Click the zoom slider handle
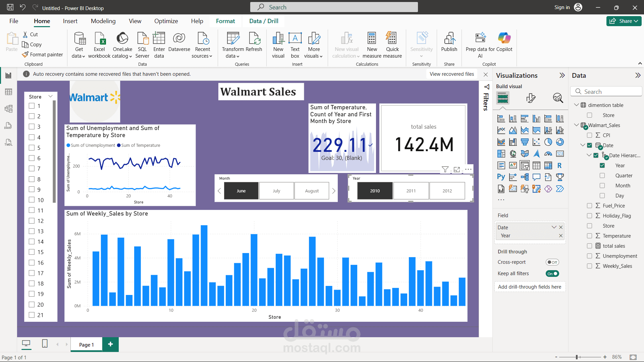The width and height of the screenshot is (644, 362). (x=577, y=357)
